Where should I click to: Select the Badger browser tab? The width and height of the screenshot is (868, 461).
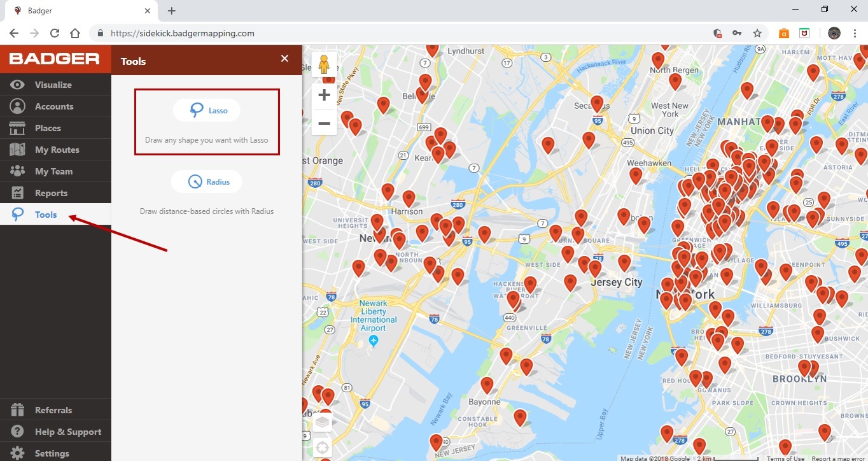click(76, 10)
